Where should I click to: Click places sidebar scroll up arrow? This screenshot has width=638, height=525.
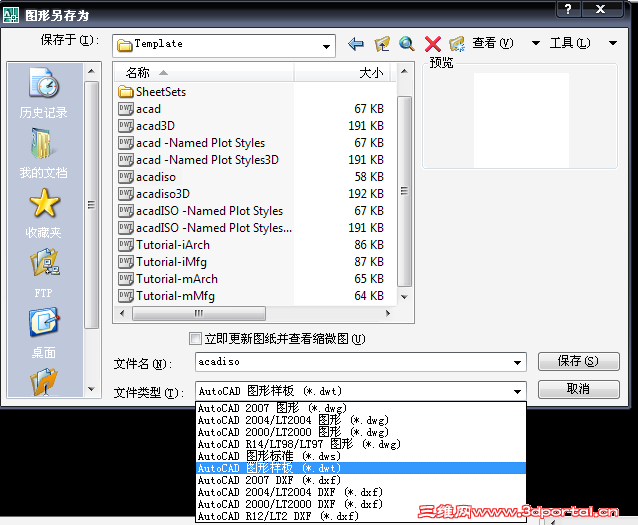(x=92, y=71)
